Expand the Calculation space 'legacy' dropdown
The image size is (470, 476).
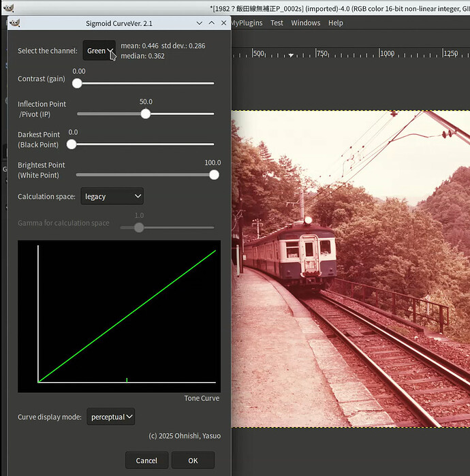(x=112, y=196)
